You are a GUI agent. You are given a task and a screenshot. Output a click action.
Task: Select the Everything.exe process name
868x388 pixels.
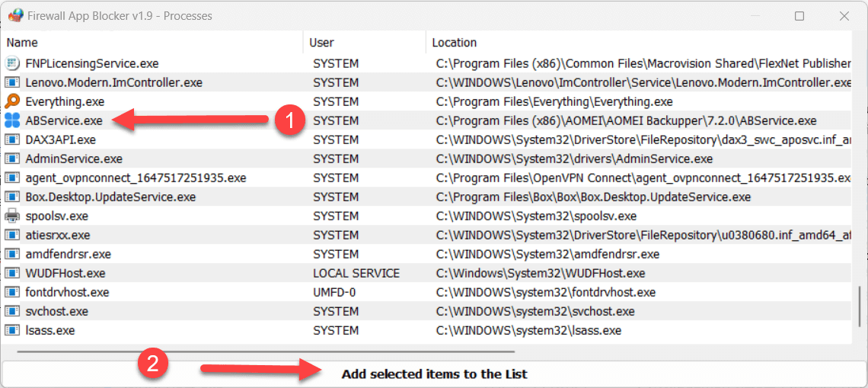(x=65, y=101)
